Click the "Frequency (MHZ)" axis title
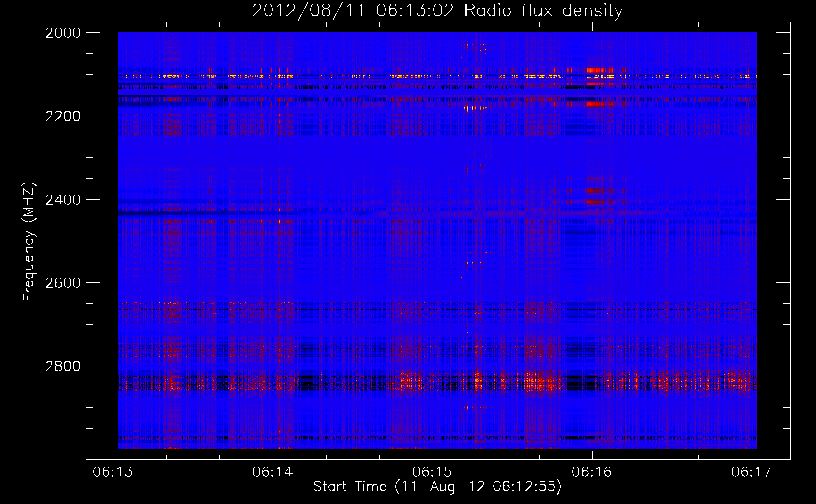Viewport: 816px width, 504px height. [29, 242]
